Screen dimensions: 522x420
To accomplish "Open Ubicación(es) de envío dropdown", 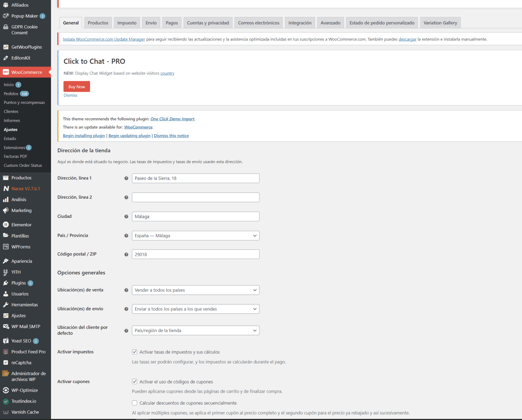I will pos(196,309).
